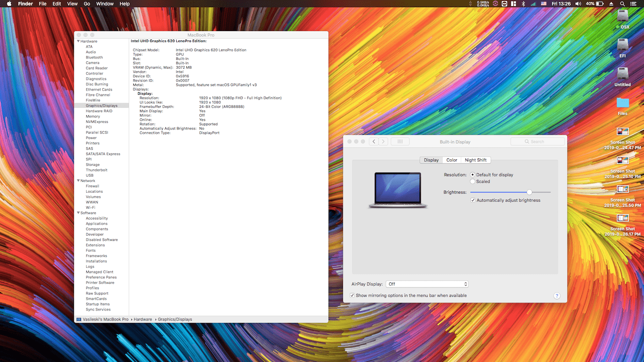The height and width of the screenshot is (362, 644).
Task: Toggle Automatically adjust brightness checkbox
Action: coord(473,200)
